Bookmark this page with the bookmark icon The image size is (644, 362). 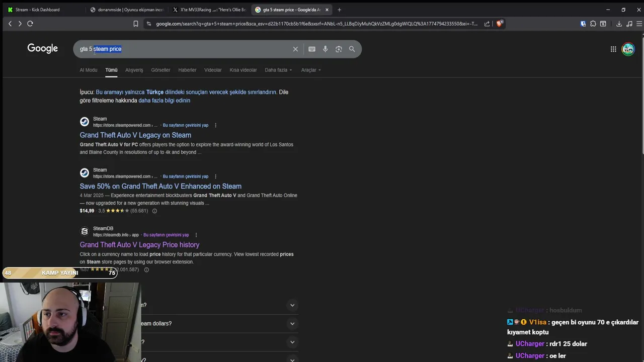(136, 24)
